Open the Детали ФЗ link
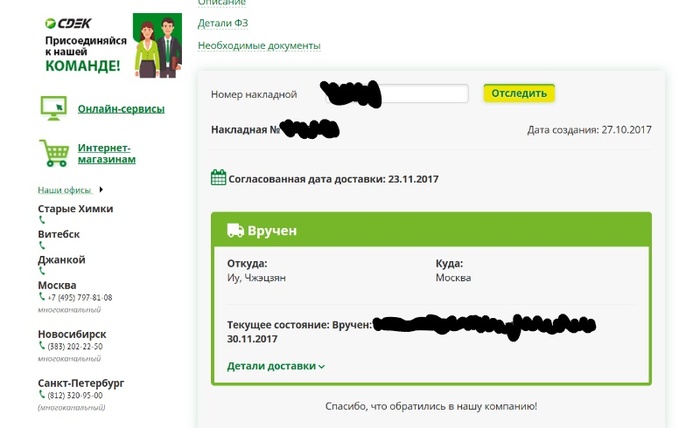Image resolution: width=700 pixels, height=428 pixels. [222, 23]
